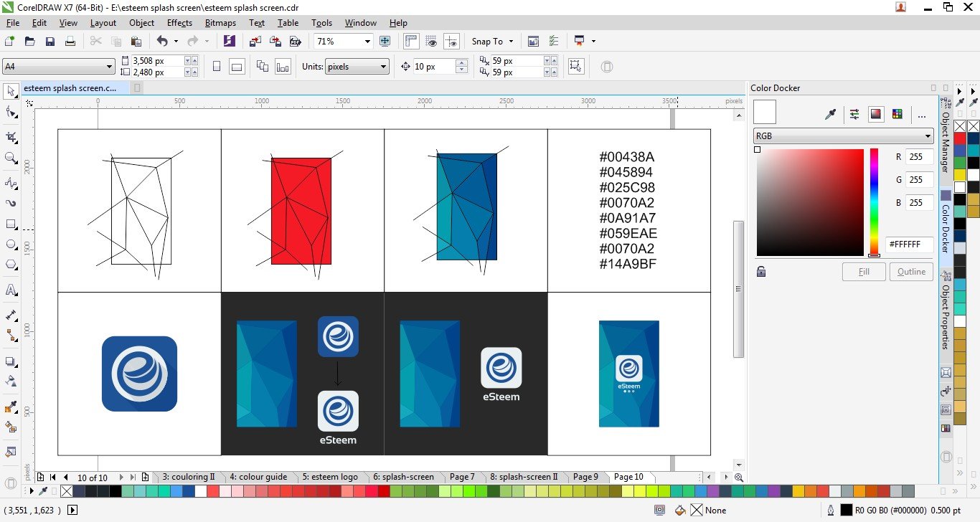
Task: Click the Import icon
Action: (255, 42)
